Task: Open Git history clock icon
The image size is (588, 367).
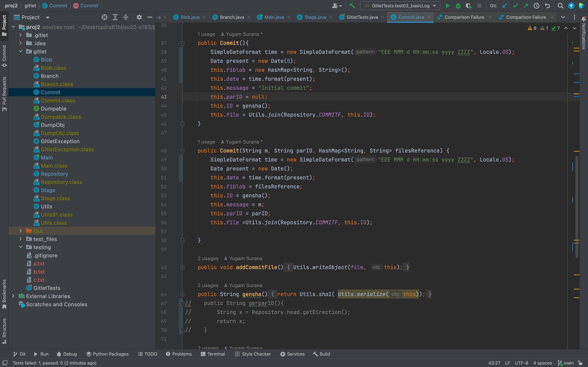Action: point(536,6)
